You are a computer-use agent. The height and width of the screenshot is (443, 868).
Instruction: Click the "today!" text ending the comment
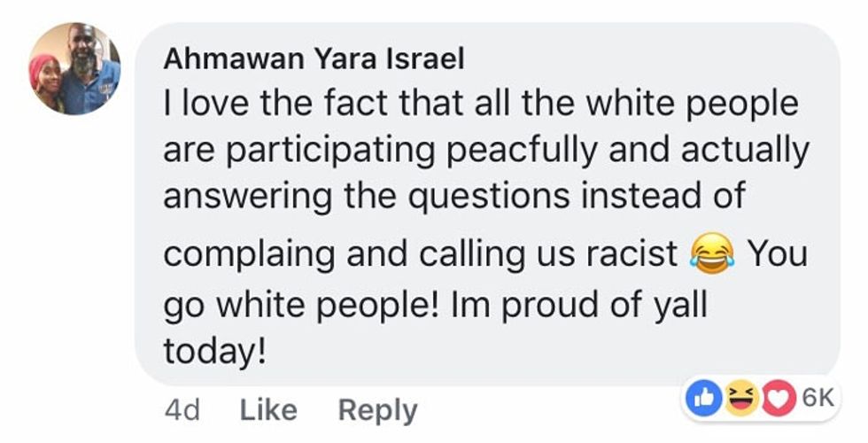214,353
